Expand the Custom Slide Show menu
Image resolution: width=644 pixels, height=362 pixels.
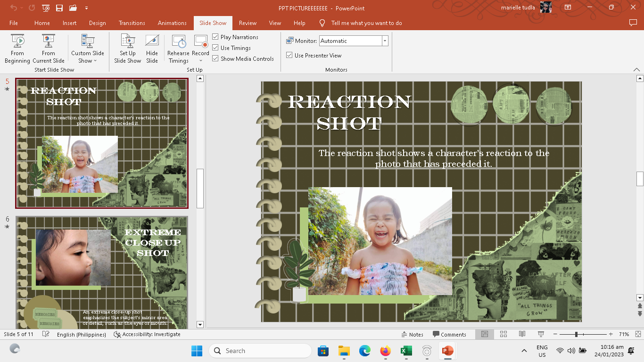[88, 57]
